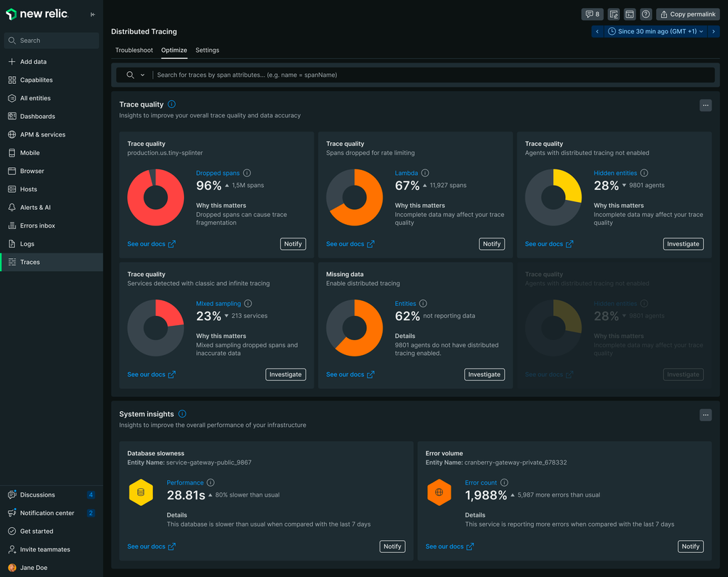Open System insights section more options menu
Image resolution: width=728 pixels, height=577 pixels.
(x=705, y=415)
